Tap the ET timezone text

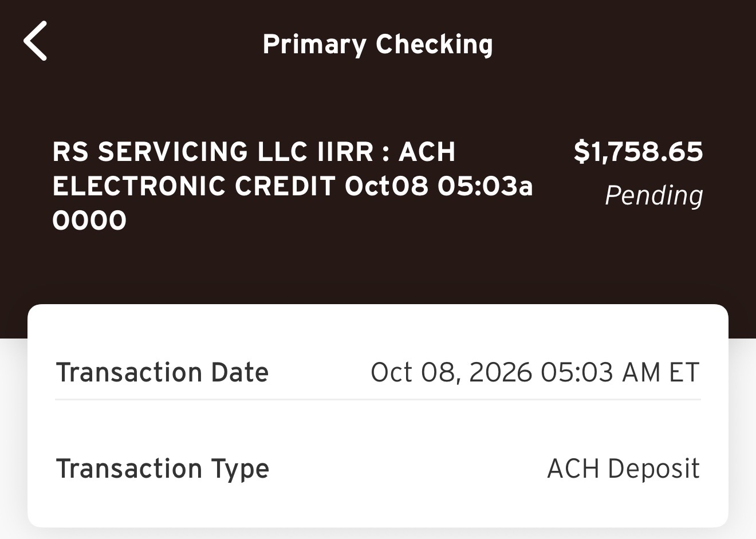pos(684,373)
